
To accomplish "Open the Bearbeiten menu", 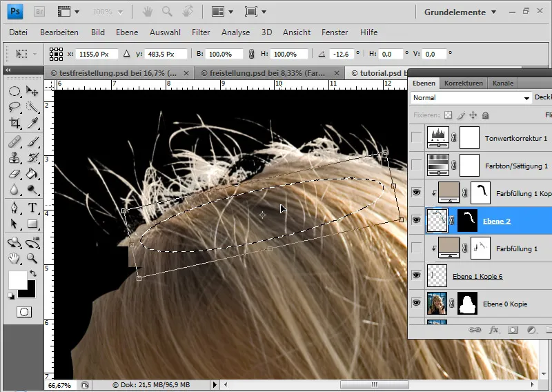I will tap(59, 32).
